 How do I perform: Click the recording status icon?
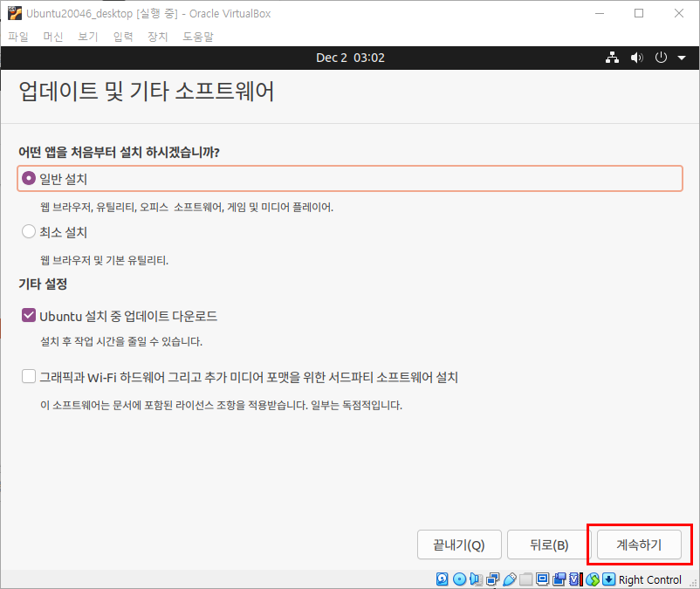pos(559,579)
